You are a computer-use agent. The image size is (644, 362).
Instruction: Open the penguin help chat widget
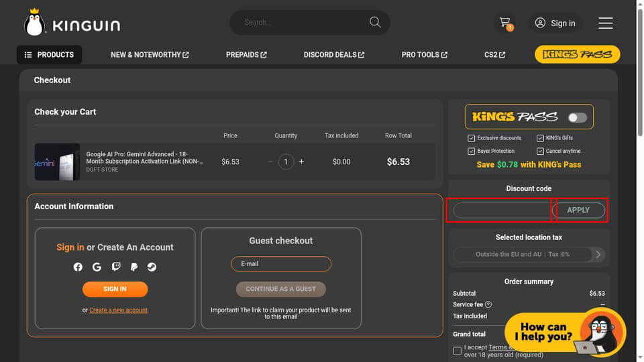click(x=565, y=333)
